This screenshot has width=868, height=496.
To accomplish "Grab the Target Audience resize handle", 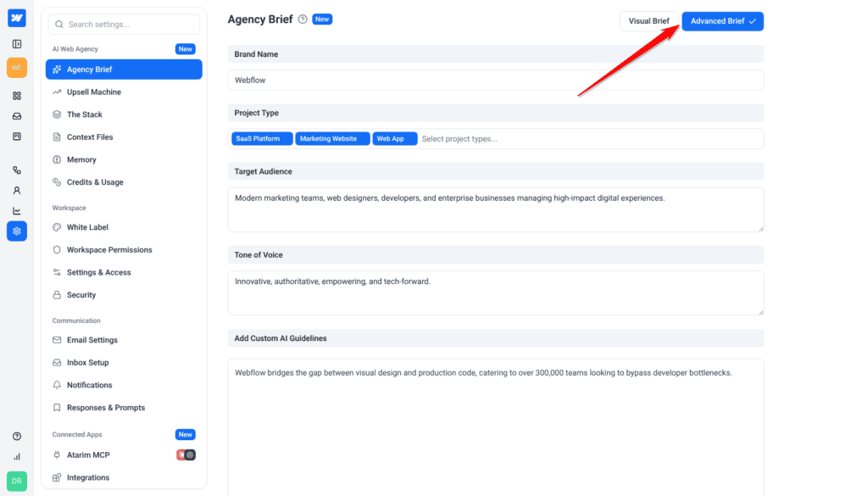I will click(760, 229).
